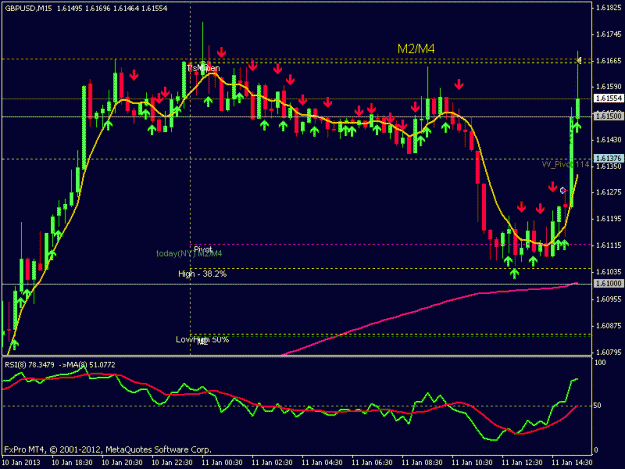Click the 1.61430 price axis label
Screen dimensions: 625x469
609,140
